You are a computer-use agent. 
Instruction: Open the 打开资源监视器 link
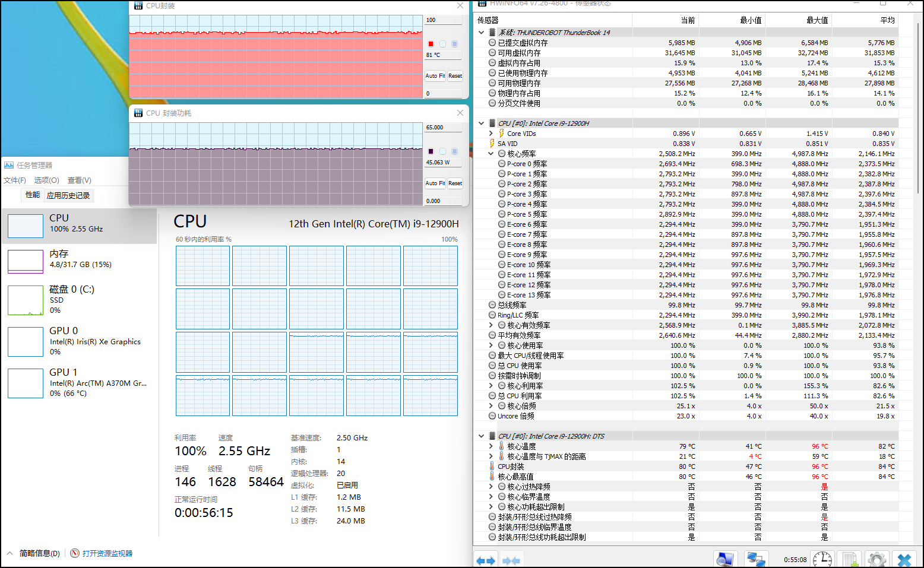[x=107, y=553]
